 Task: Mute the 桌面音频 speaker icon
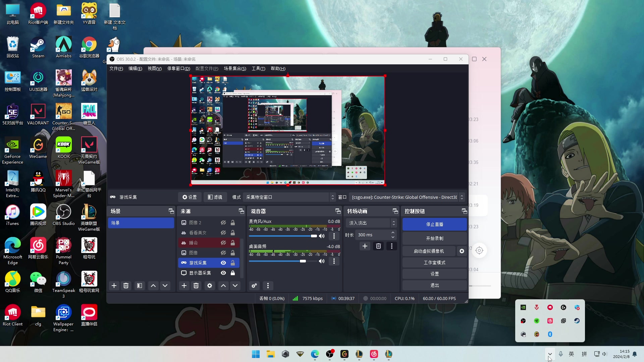click(322, 261)
